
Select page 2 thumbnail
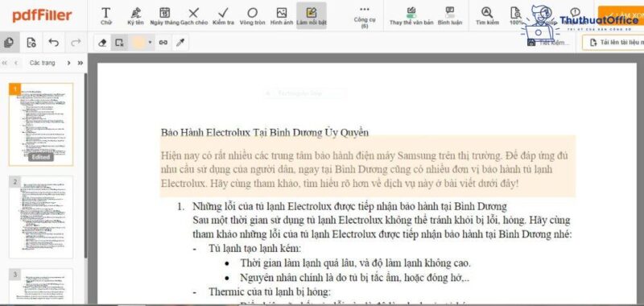(x=41, y=217)
